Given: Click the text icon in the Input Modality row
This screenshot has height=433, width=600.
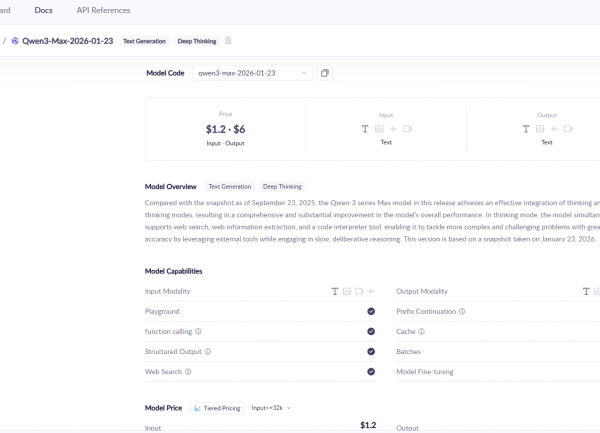Looking at the screenshot, I should click(x=335, y=291).
